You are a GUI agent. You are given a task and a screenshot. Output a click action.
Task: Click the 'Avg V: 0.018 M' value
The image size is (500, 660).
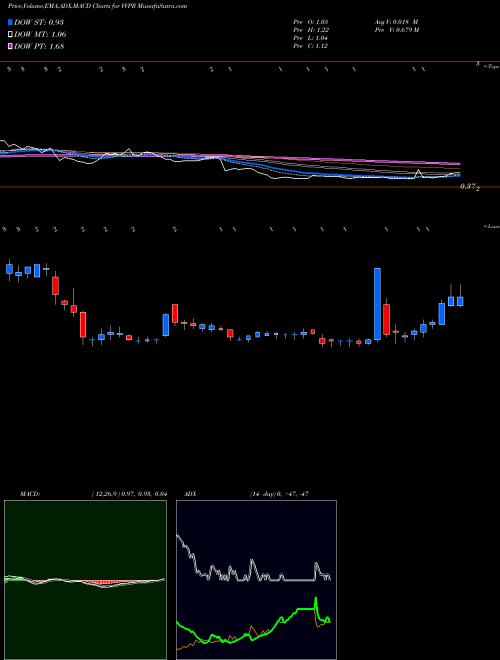click(x=396, y=22)
